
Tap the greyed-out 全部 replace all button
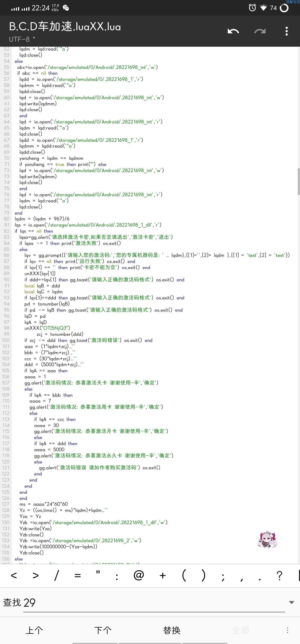coord(241,630)
